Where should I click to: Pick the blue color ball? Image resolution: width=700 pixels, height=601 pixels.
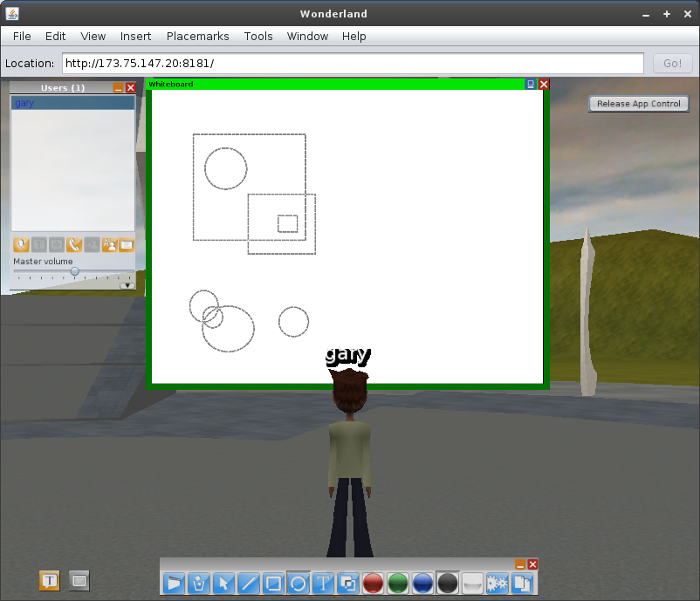[x=422, y=583]
